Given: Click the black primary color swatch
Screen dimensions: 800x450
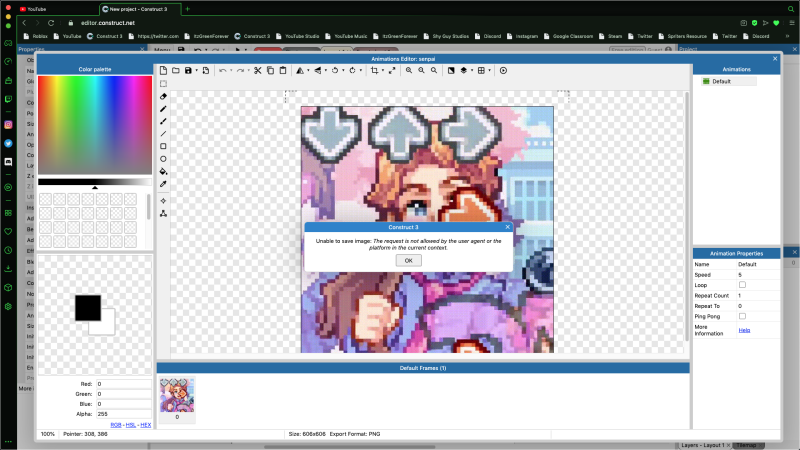Looking at the screenshot, I should [x=88, y=308].
